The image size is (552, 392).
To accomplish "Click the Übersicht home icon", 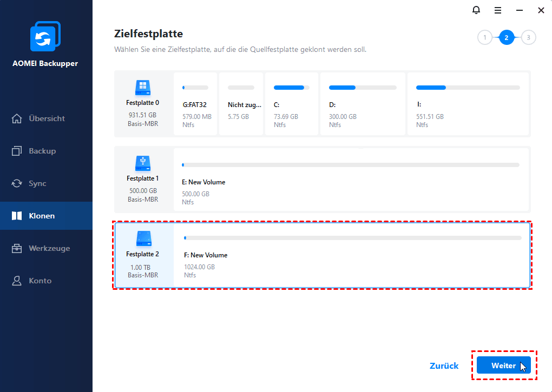I will 17,118.
